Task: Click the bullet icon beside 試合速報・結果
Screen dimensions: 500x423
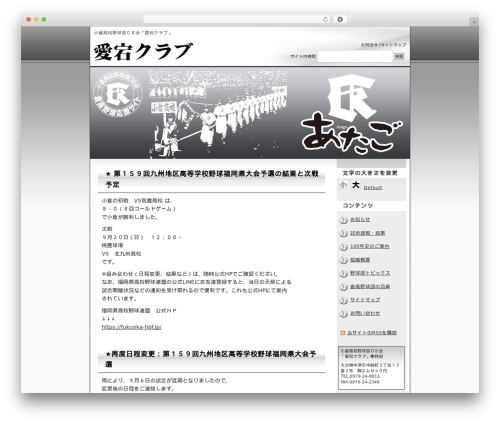Action: [x=344, y=233]
